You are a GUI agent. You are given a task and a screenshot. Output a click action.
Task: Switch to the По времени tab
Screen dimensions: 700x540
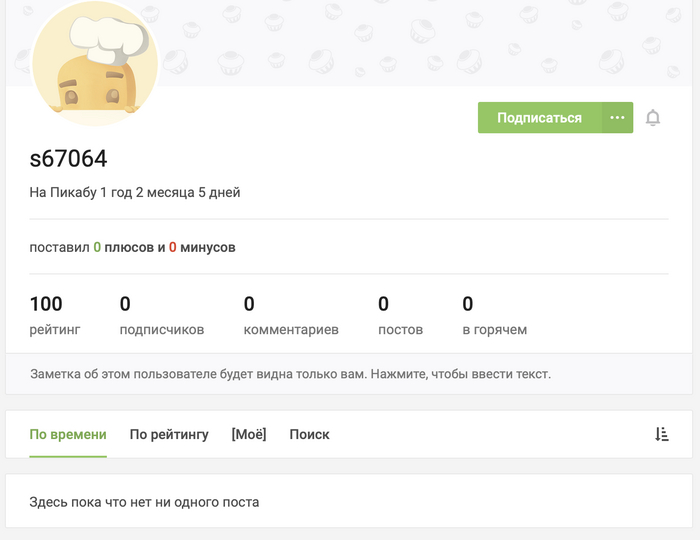coord(68,434)
